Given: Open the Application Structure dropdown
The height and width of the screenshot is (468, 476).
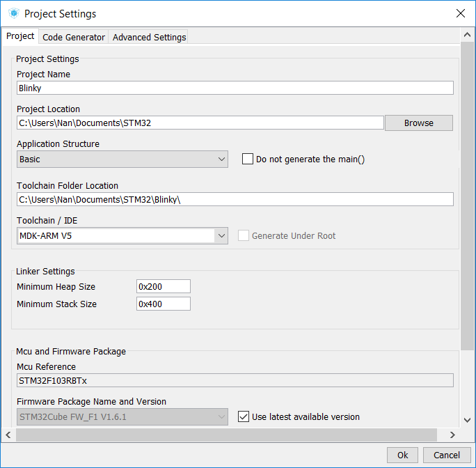Looking at the screenshot, I should 122,159.
